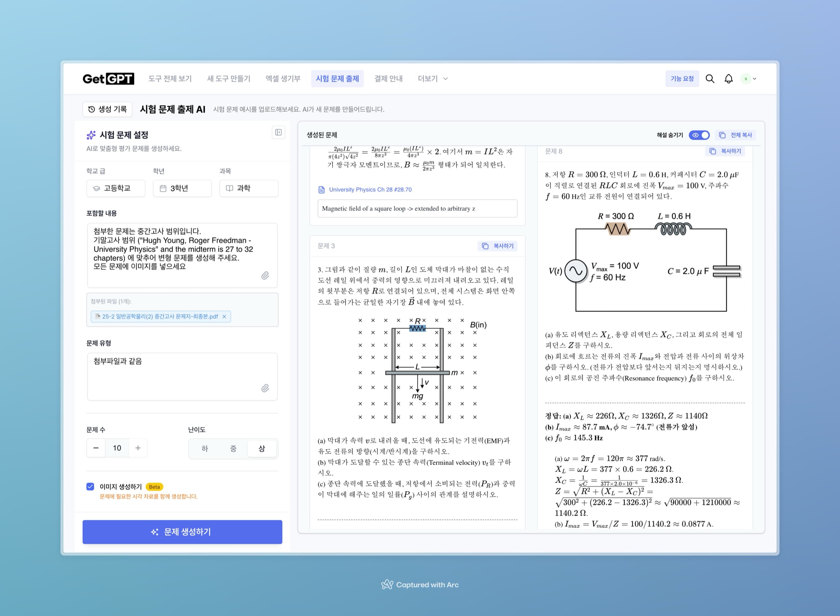Select 새 도구 만들기 in the top menu

point(228,78)
